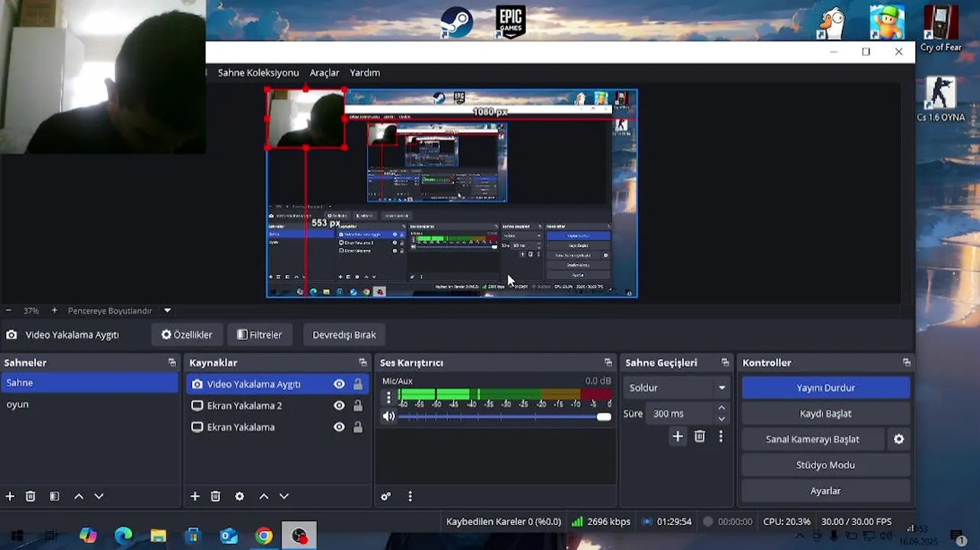Open audio mixer footer three-dot menu
Screen dimensions: 980x550
click(410, 497)
